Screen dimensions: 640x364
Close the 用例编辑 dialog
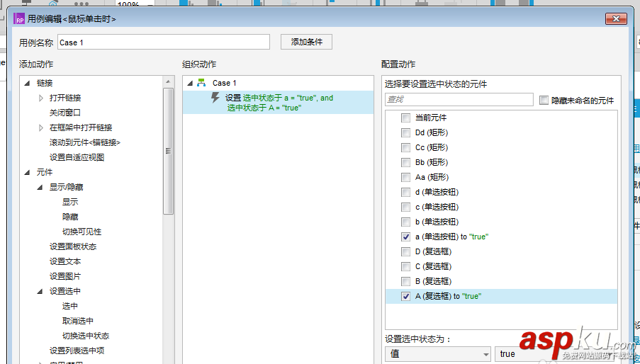616,18
